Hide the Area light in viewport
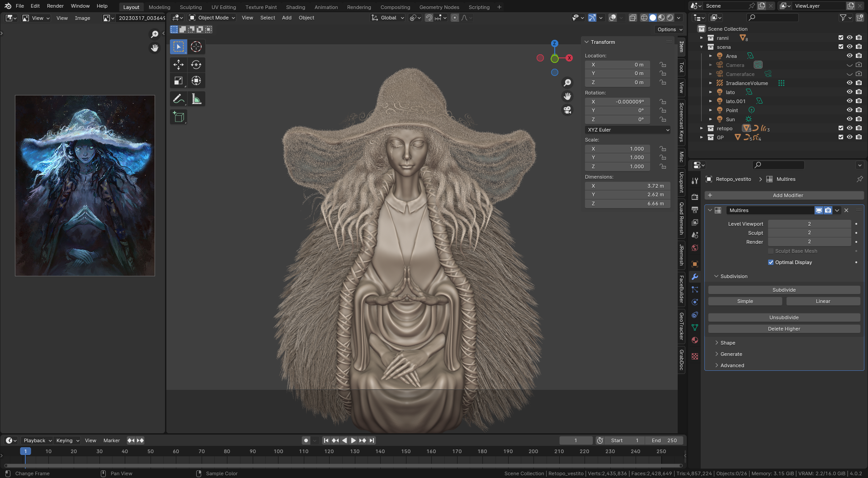Viewport: 868px width, 478px height. pos(849,56)
